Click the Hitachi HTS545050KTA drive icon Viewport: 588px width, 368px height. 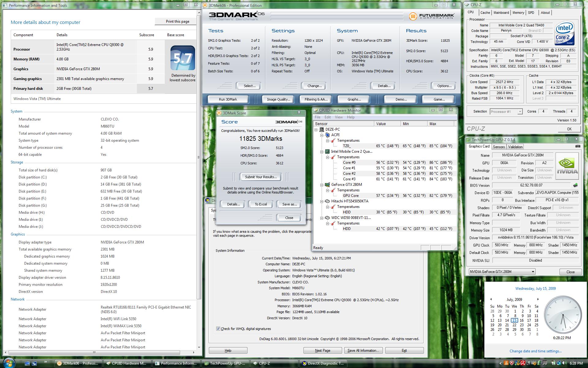tap(327, 201)
